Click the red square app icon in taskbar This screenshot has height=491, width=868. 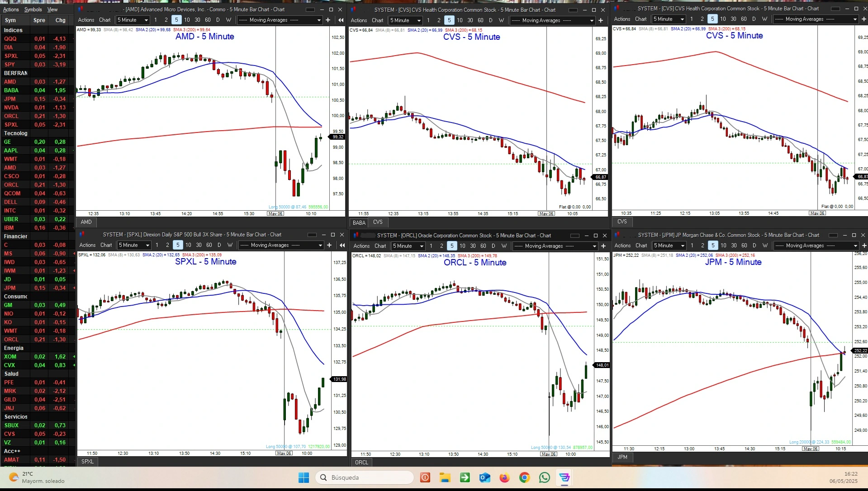click(x=425, y=477)
